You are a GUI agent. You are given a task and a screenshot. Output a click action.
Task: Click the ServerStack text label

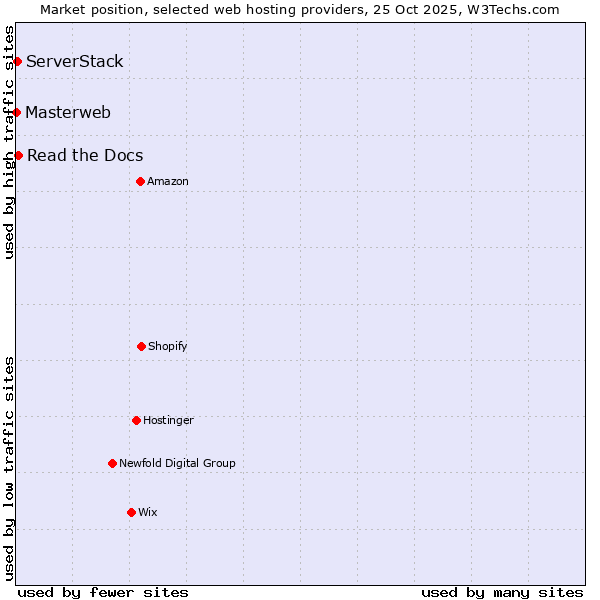[74, 62]
